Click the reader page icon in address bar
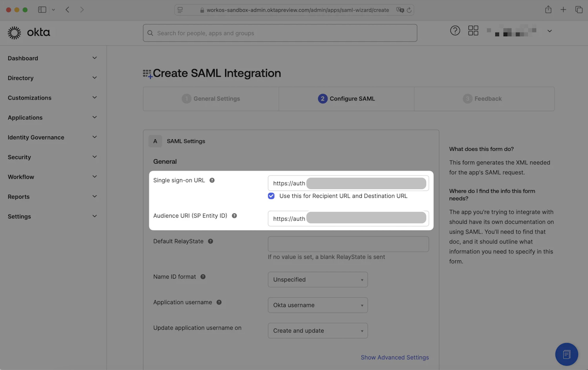The image size is (588, 370). (180, 10)
